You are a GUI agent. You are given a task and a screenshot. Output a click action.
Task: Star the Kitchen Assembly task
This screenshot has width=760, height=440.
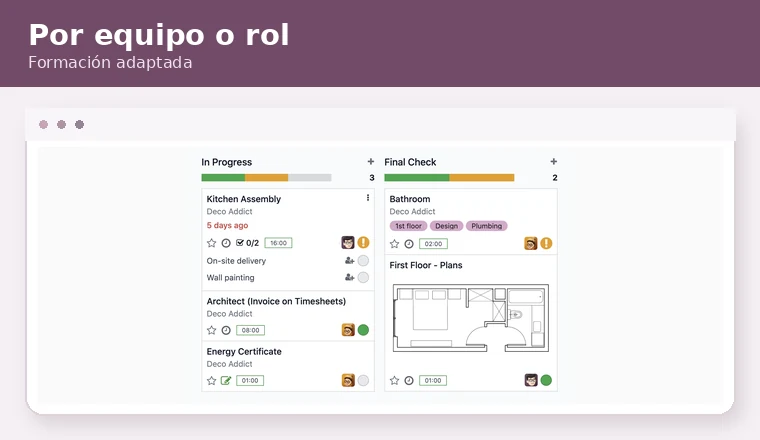point(211,243)
